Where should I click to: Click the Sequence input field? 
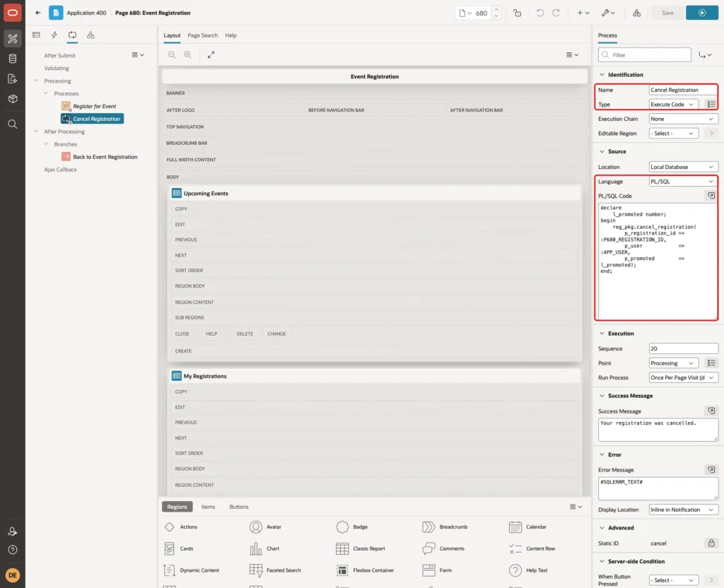coord(684,348)
